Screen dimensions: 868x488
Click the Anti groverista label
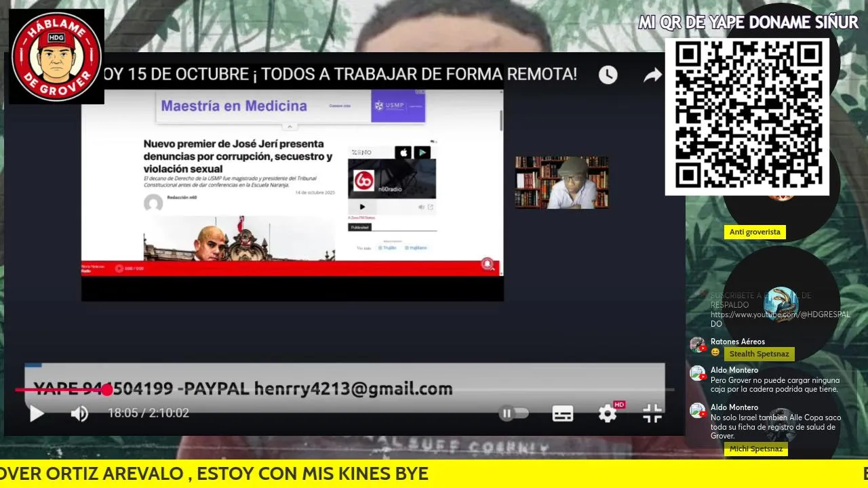[x=755, y=232]
